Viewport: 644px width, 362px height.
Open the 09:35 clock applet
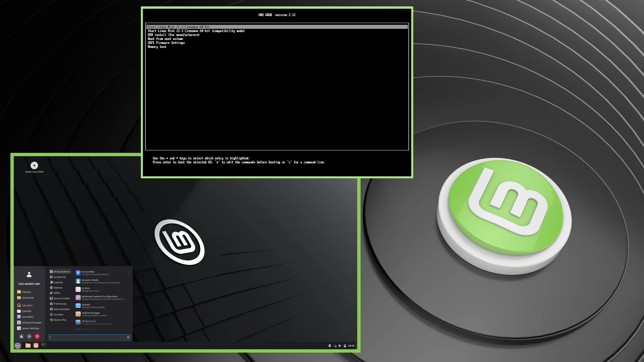(351, 346)
